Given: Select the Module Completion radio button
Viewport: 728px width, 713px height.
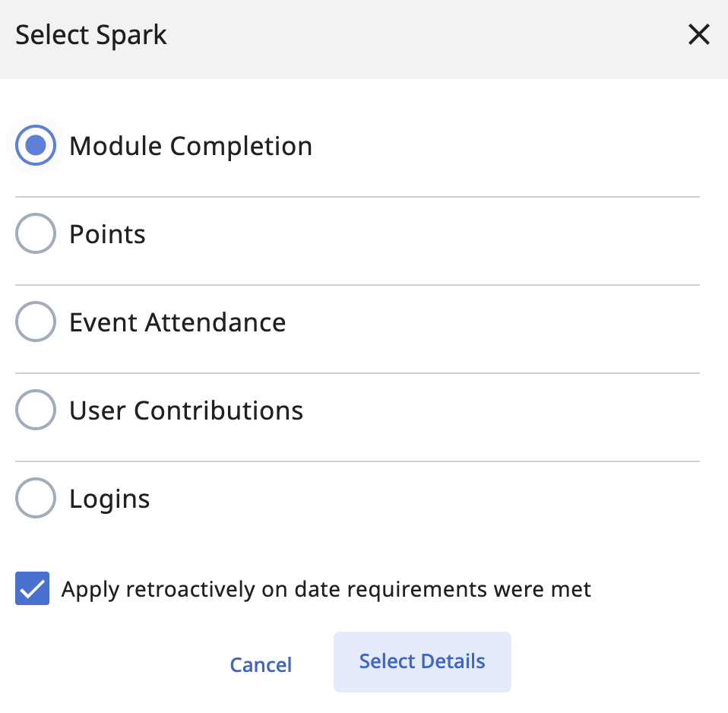Looking at the screenshot, I should click(x=36, y=145).
